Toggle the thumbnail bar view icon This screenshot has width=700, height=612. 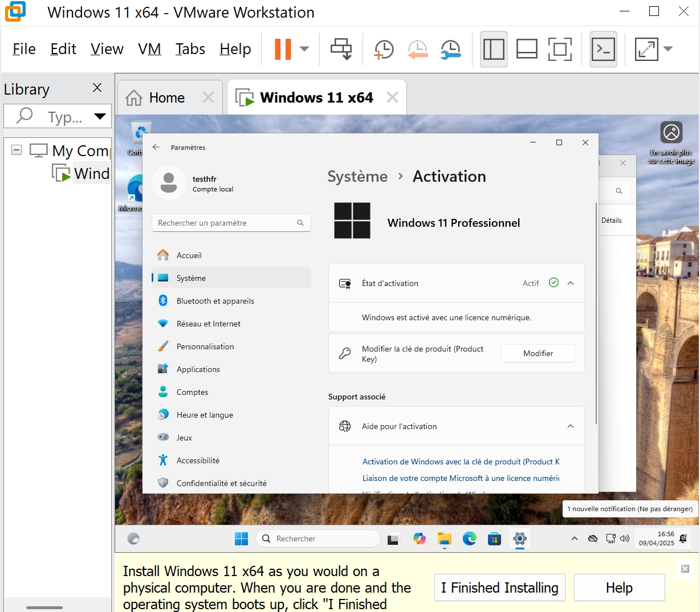click(x=527, y=50)
